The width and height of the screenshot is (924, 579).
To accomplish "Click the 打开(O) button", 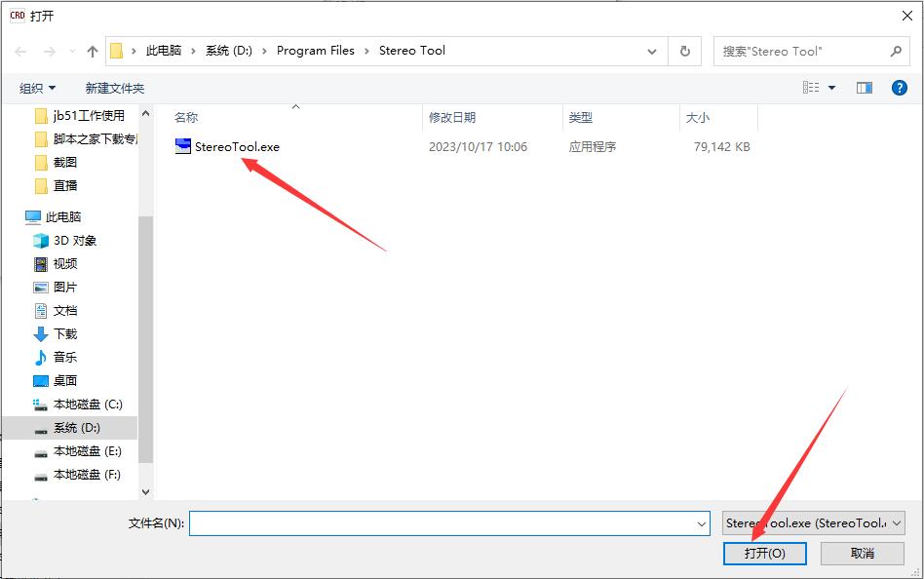I will pyautogui.click(x=765, y=553).
